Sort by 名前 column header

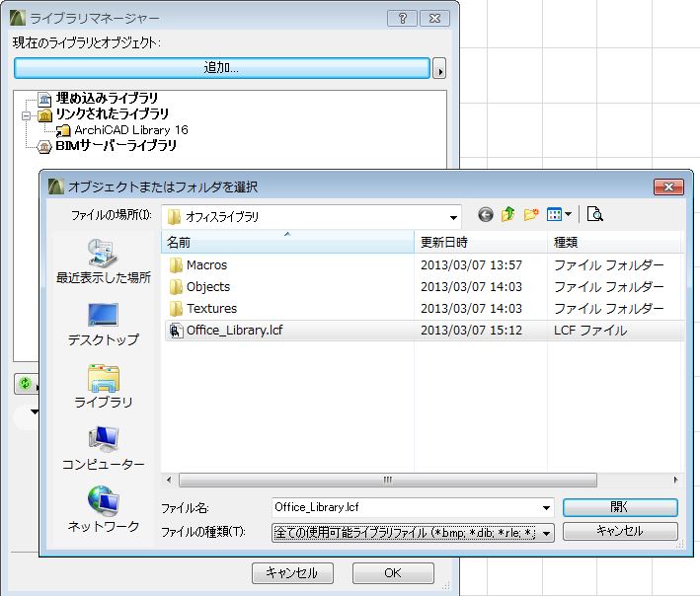pyautogui.click(x=287, y=242)
